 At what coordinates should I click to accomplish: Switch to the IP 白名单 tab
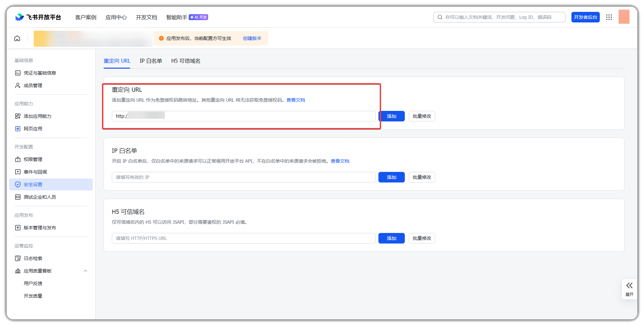pos(151,61)
